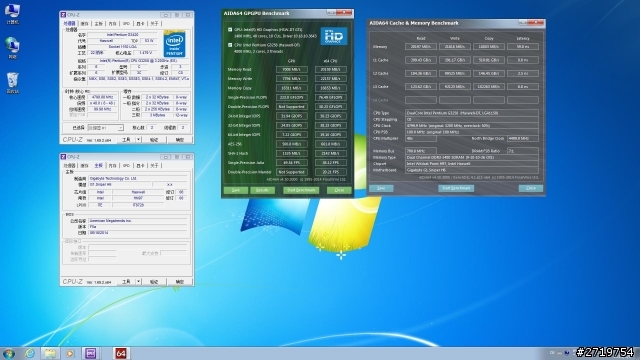
Task: Click Save in the AIDA64 GPGPU Benchmark window
Action: tap(236, 190)
